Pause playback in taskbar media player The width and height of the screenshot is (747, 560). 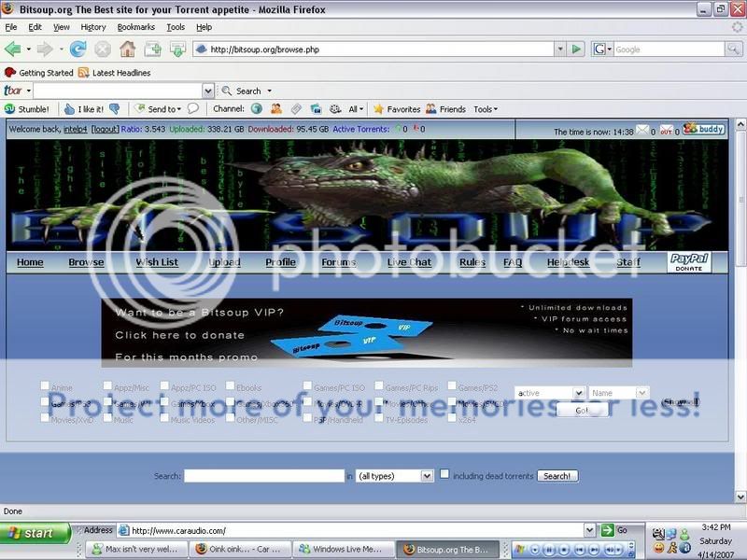pos(549,550)
